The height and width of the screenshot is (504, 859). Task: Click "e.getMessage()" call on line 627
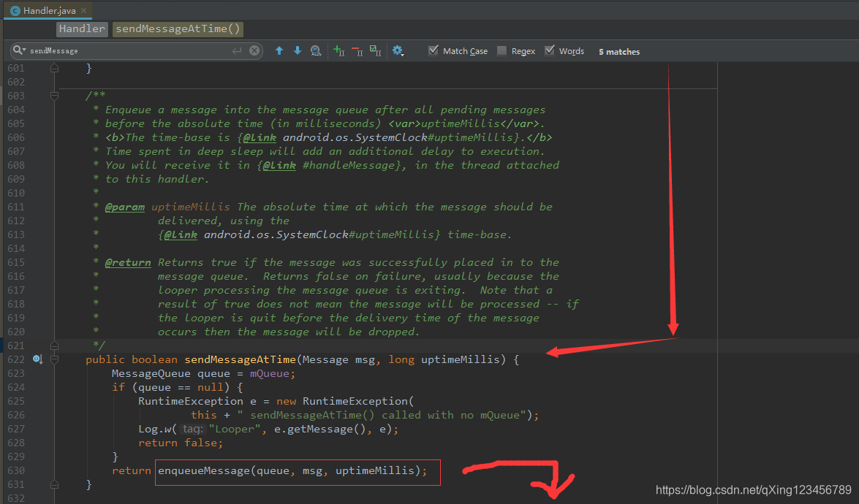click(x=319, y=429)
